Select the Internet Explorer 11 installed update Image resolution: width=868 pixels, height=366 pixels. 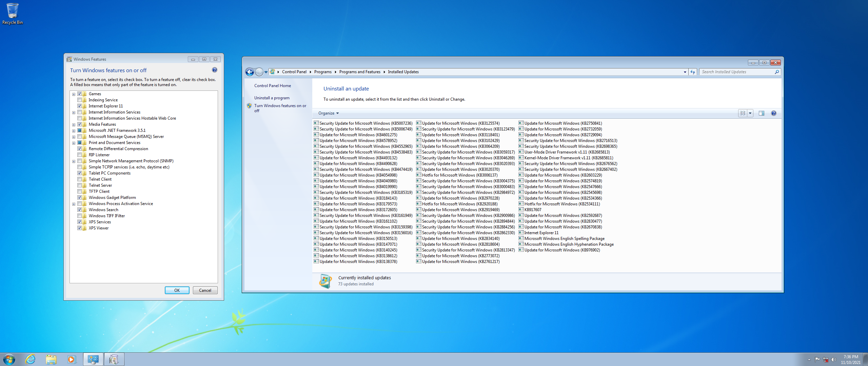[538, 233]
